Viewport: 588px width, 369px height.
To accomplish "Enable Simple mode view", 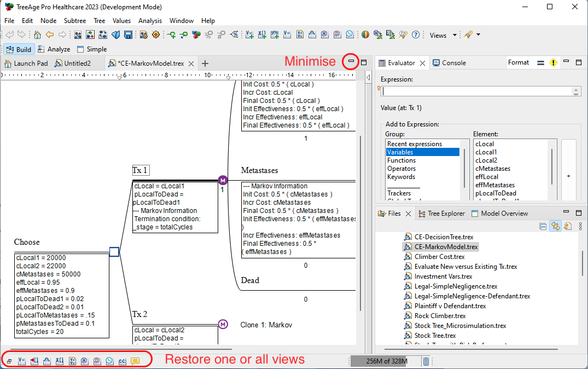I will point(92,49).
